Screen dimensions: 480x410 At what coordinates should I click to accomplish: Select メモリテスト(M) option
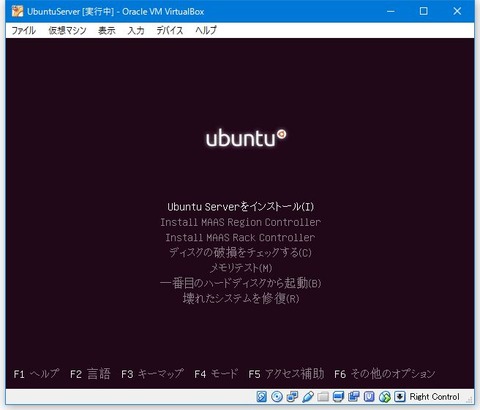pyautogui.click(x=240, y=268)
